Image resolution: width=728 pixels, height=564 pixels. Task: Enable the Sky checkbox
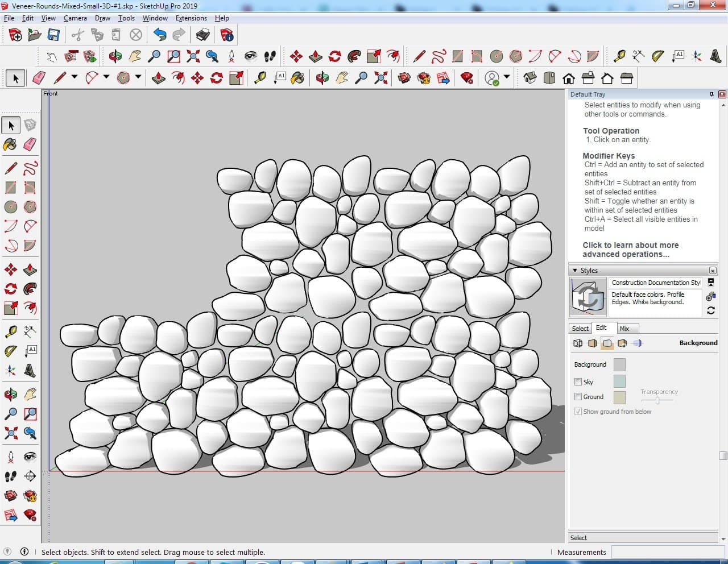coord(578,382)
